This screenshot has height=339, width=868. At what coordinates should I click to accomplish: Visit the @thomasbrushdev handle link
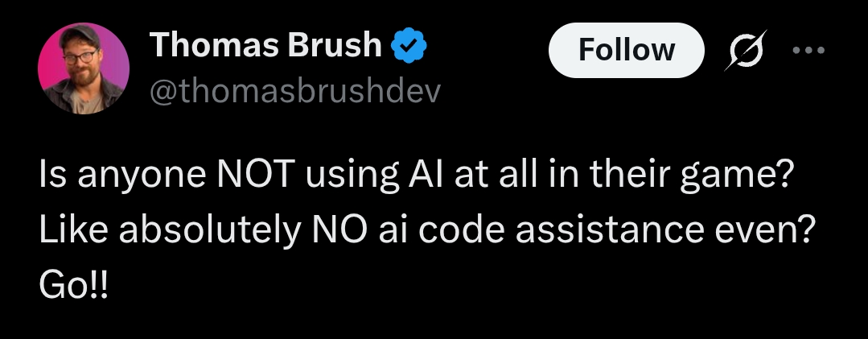tap(295, 91)
